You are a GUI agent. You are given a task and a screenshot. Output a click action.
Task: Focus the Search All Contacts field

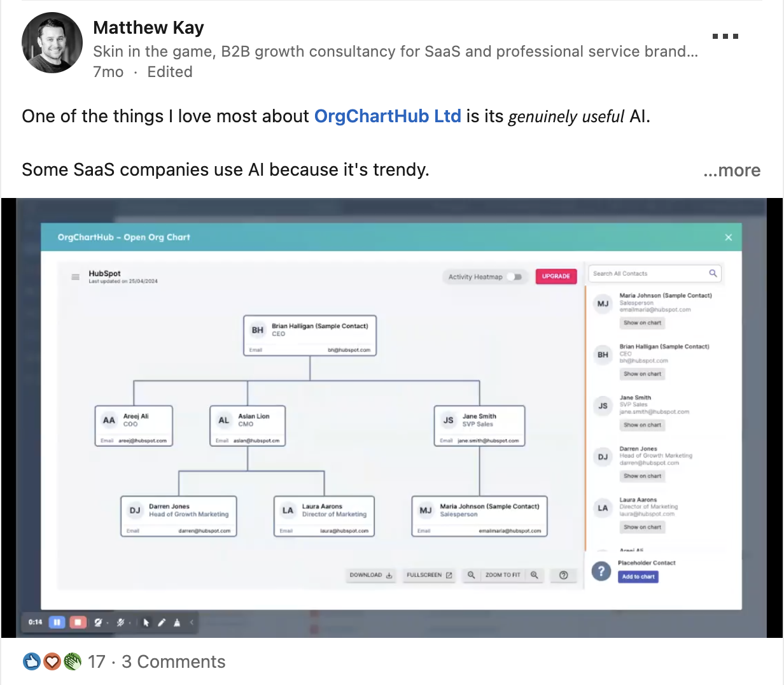(655, 274)
